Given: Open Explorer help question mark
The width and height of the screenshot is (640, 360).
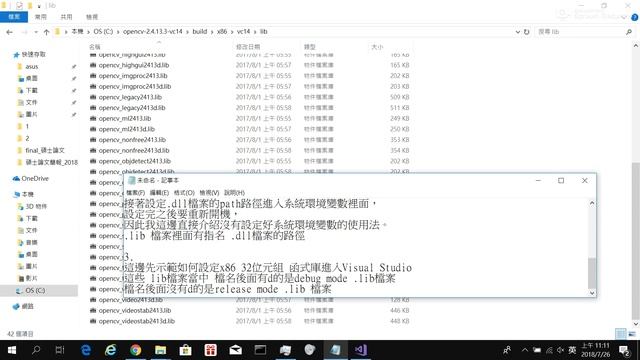Looking at the screenshot, I should pos(635,17).
